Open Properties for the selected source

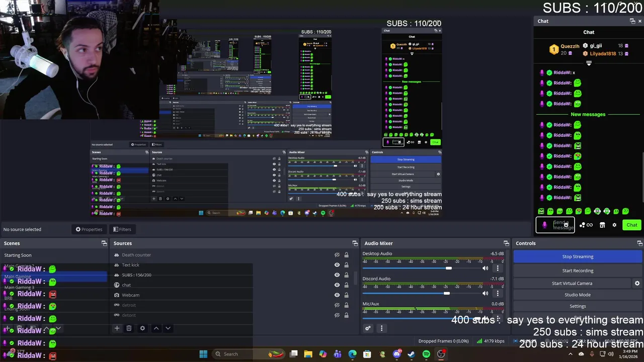[x=89, y=229]
